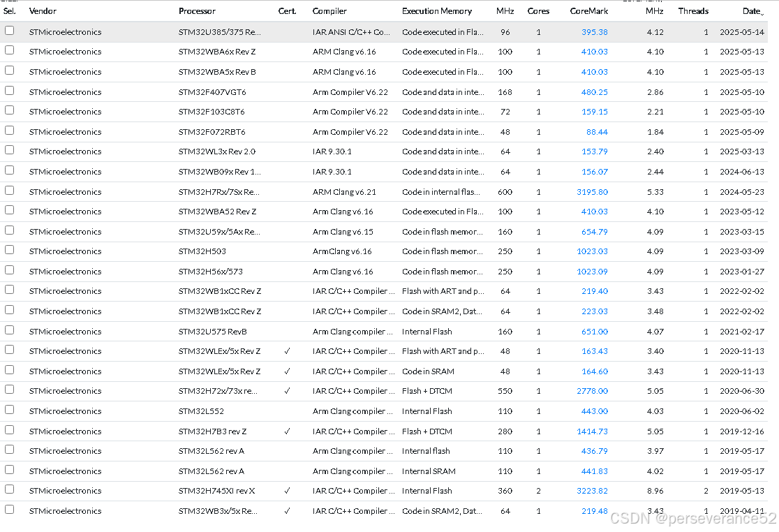This screenshot has width=779, height=532.
Task: Sort by the Date column header
Action: 753,11
